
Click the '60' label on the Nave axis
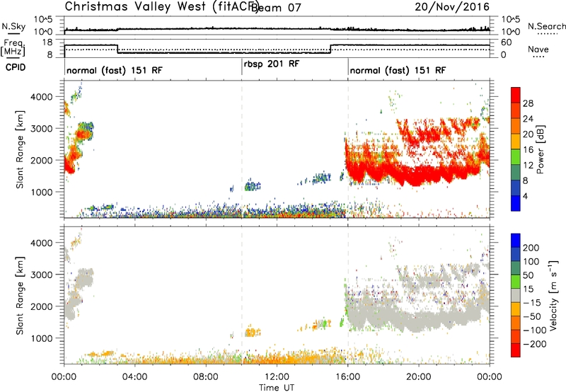point(507,42)
